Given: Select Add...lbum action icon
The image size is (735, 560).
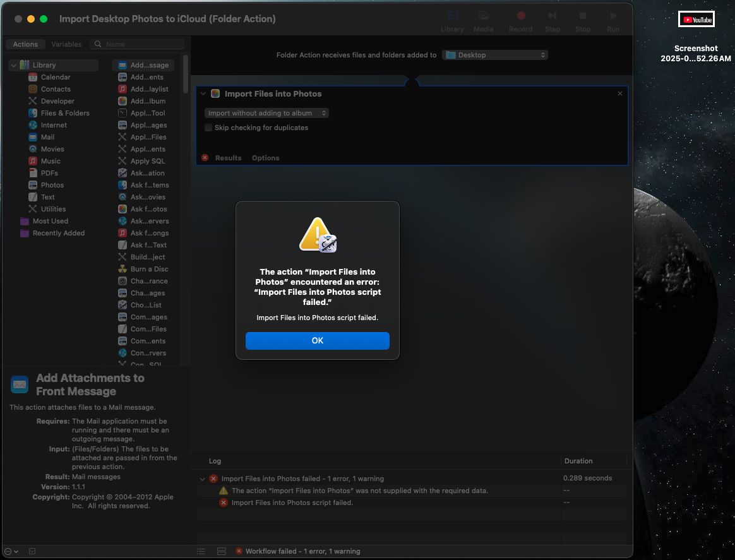Looking at the screenshot, I should 122,101.
